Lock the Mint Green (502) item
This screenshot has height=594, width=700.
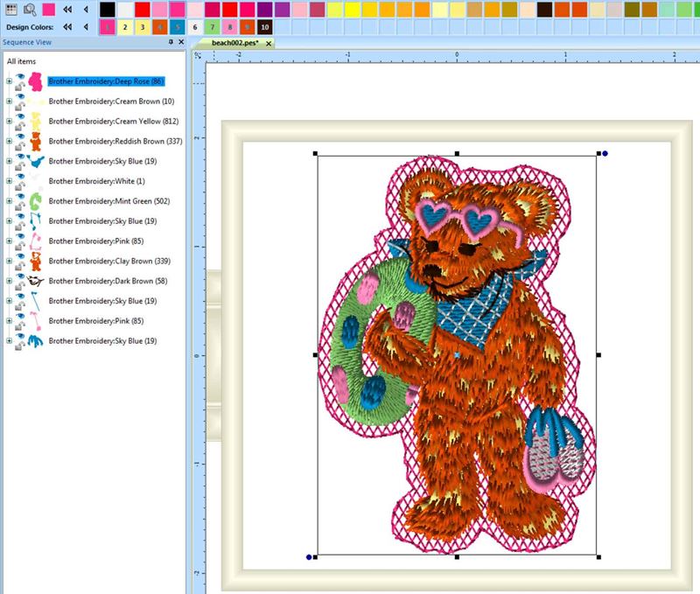click(19, 206)
